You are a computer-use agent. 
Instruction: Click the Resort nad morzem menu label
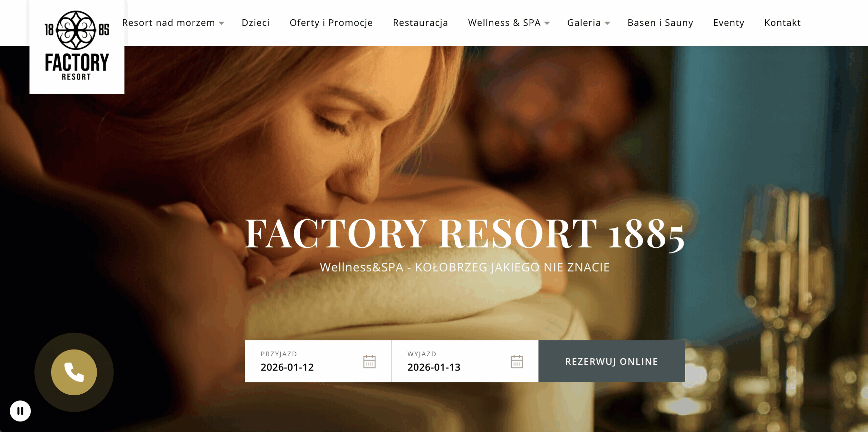[169, 23]
